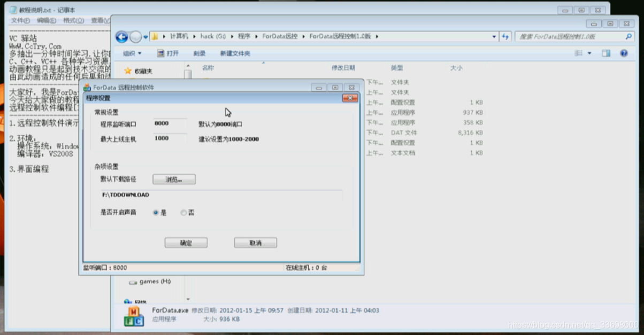Viewport: 644px width, 335px height.
Task: Open 文件(F) menu in Notepad
Action: coord(20,20)
